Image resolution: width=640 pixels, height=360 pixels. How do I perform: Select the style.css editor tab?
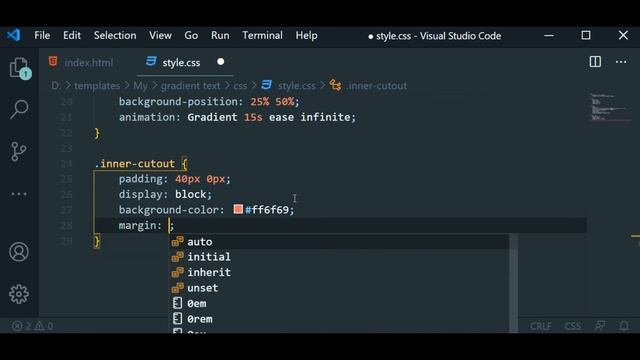(185, 62)
